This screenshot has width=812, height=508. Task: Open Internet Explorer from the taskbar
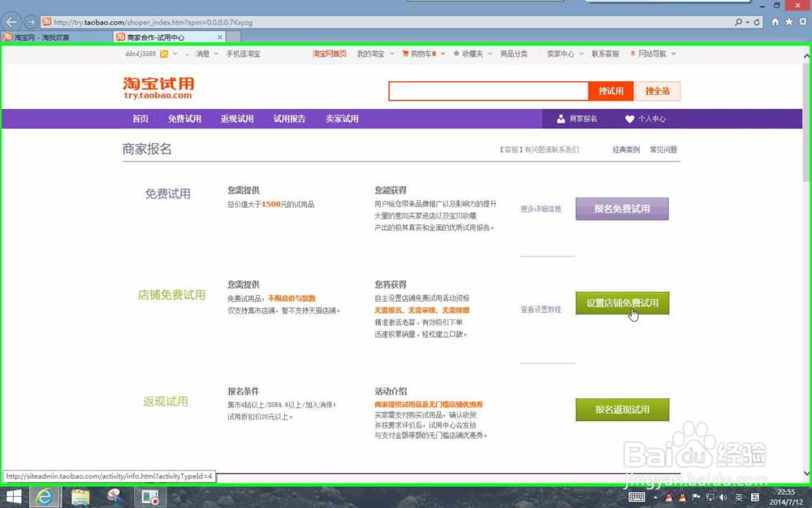[x=45, y=497]
